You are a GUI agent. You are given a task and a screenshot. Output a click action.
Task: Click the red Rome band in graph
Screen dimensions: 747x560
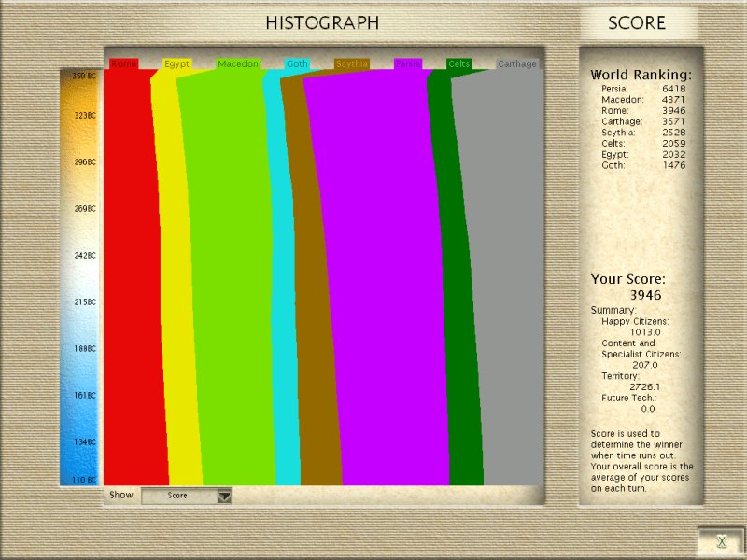point(131,280)
